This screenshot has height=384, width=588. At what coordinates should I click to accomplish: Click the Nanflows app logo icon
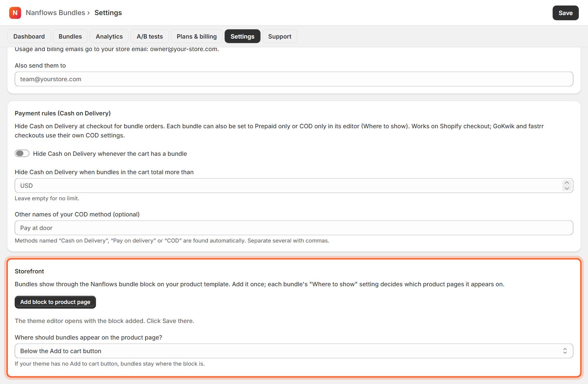click(15, 12)
